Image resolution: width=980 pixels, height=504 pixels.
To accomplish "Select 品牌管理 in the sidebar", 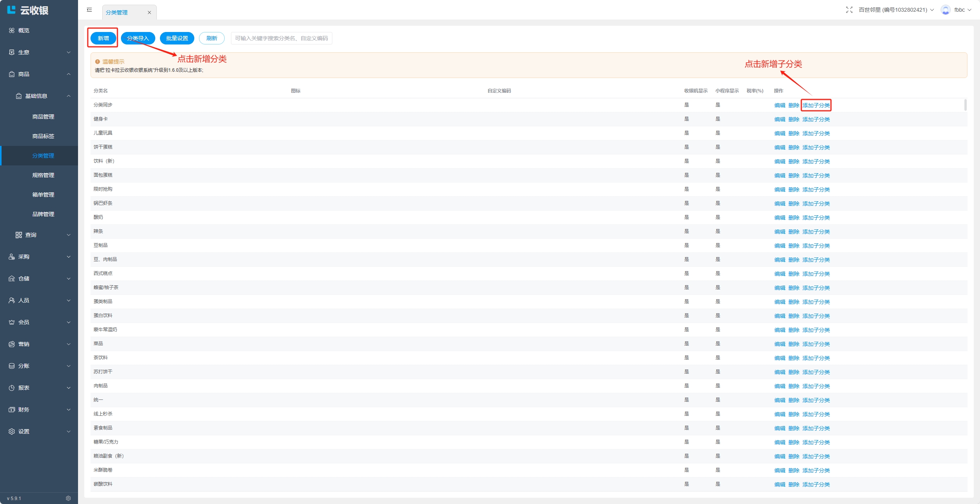I will click(43, 214).
